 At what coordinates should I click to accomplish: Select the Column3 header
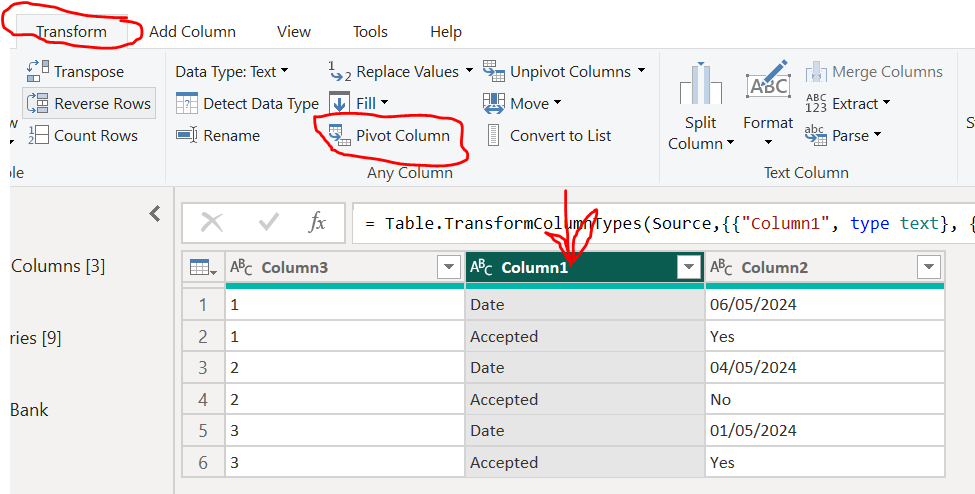click(x=344, y=268)
